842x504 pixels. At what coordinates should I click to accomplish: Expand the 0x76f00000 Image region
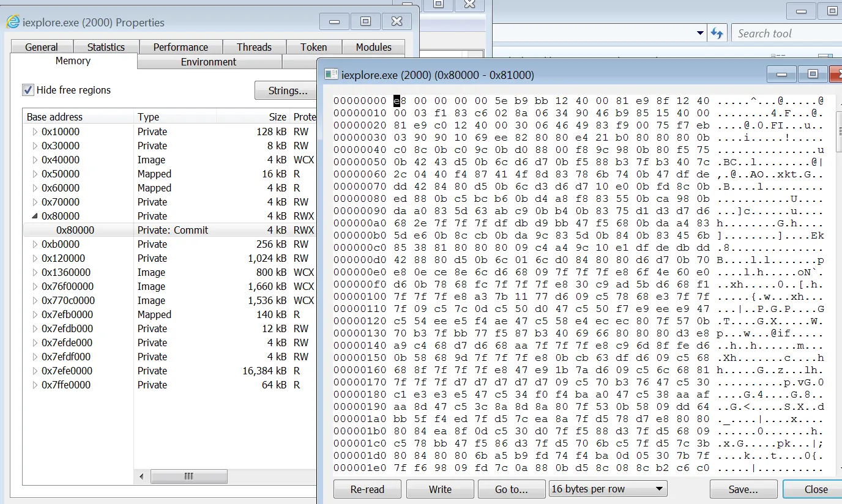[x=34, y=286]
